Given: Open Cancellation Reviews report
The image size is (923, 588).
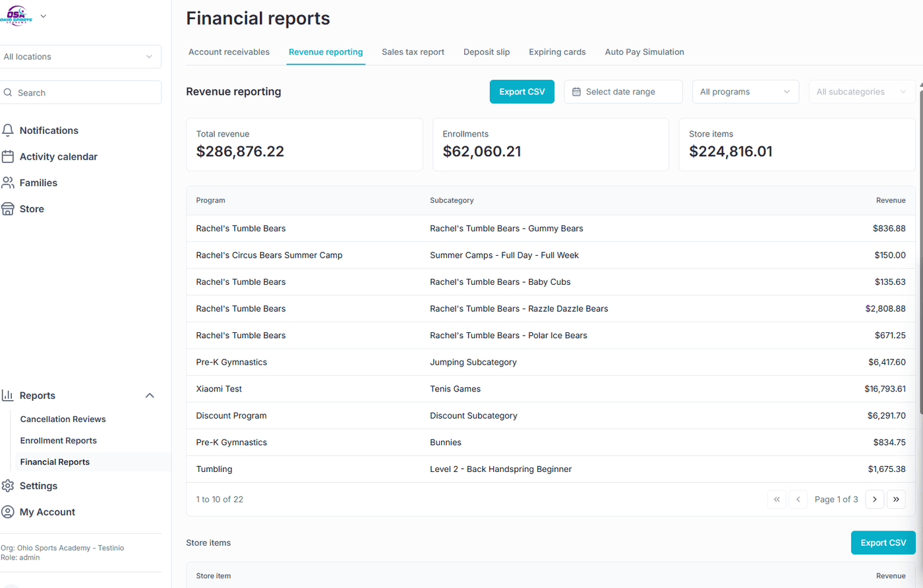Looking at the screenshot, I should pyautogui.click(x=63, y=419).
